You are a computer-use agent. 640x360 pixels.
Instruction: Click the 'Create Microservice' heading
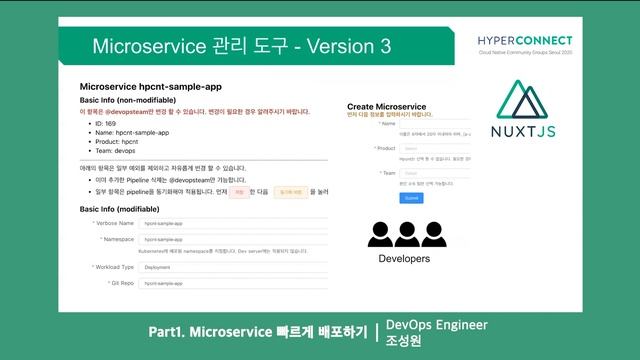(387, 107)
